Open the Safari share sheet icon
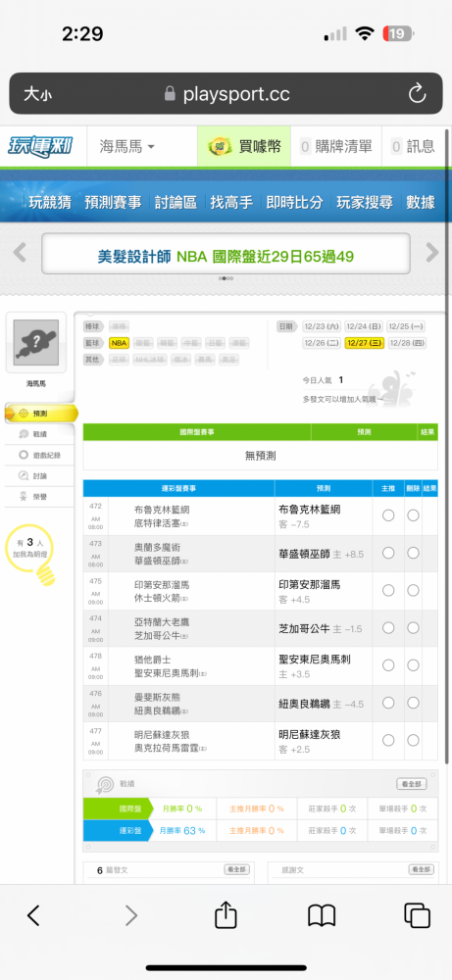 226,914
